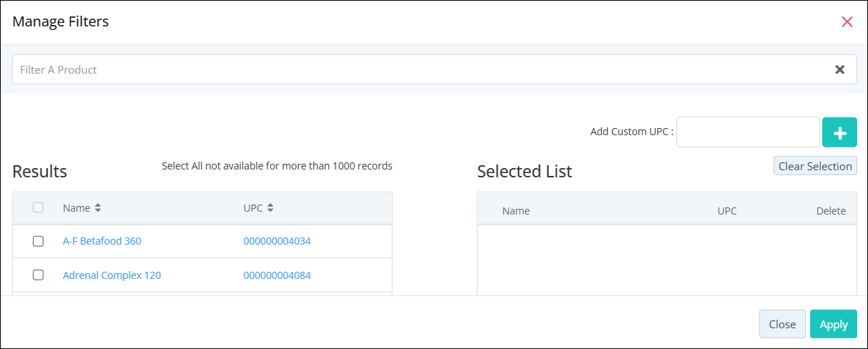Click the Close button
The height and width of the screenshot is (349, 868).
pos(782,324)
